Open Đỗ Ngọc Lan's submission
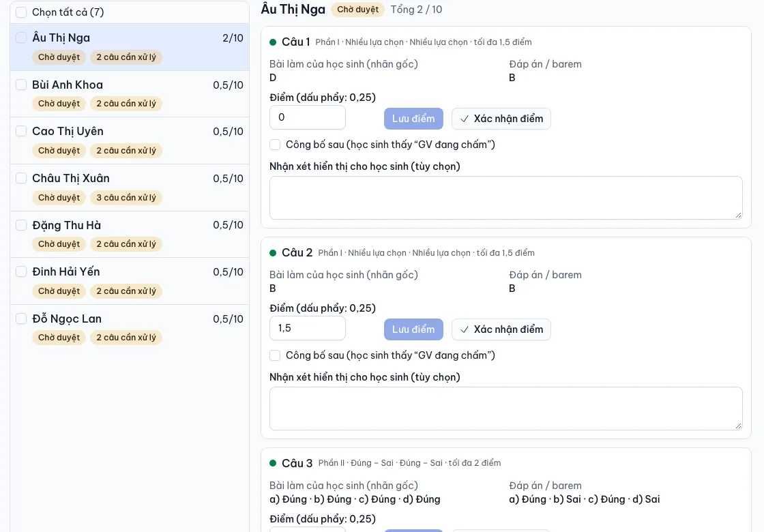 [x=130, y=328]
